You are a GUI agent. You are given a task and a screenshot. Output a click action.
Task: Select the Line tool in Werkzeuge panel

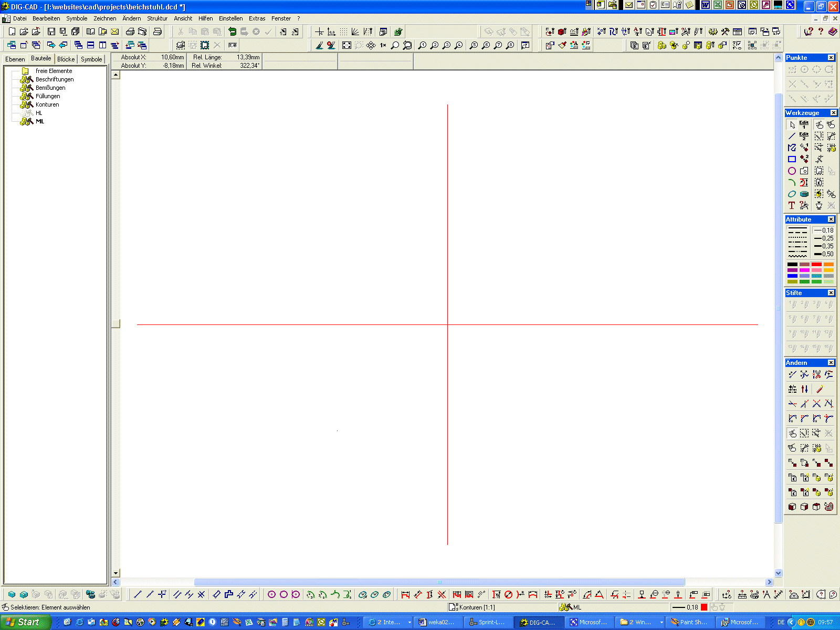click(792, 136)
